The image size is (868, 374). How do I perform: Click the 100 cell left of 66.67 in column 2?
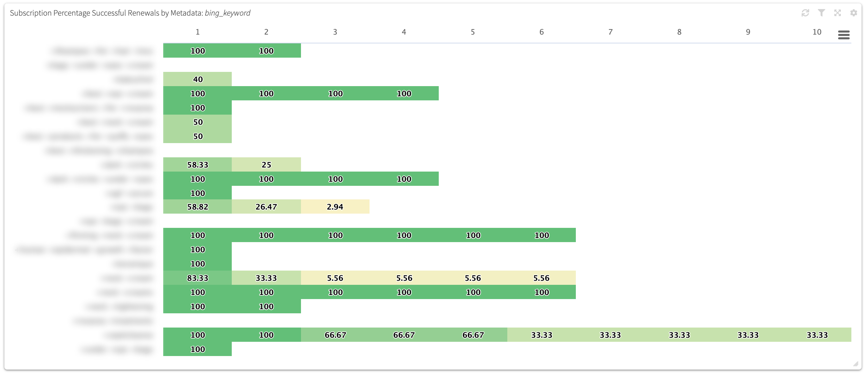click(266, 335)
